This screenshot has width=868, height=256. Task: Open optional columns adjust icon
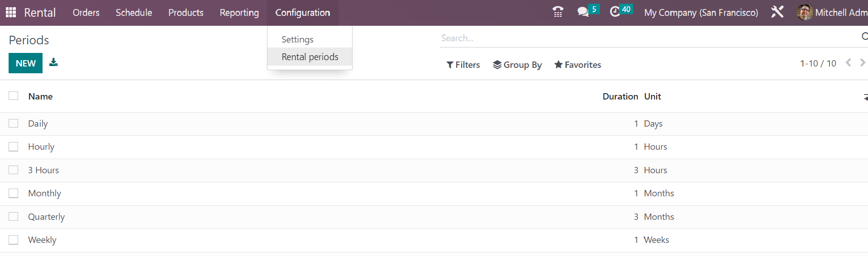coord(865,97)
